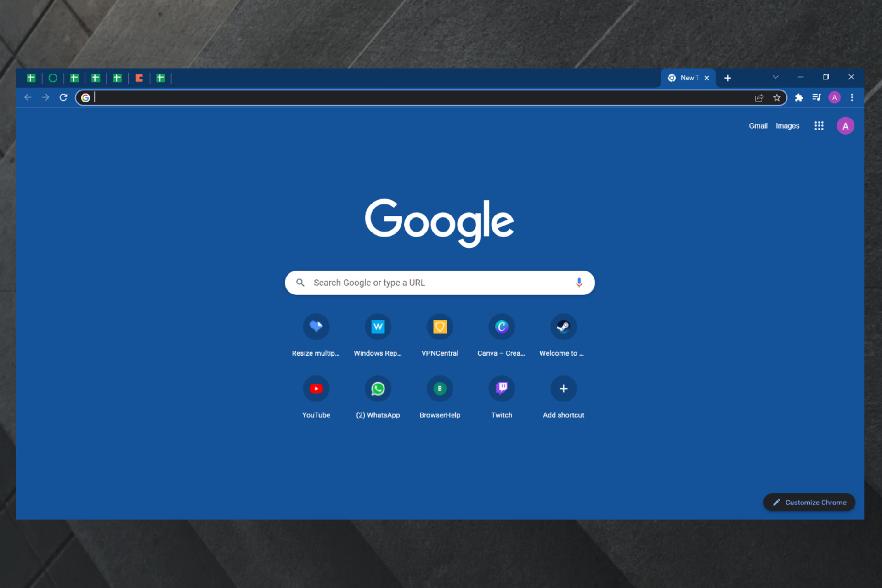882x588 pixels.
Task: Expand Chrome tab list dropdown
Action: pos(775,78)
